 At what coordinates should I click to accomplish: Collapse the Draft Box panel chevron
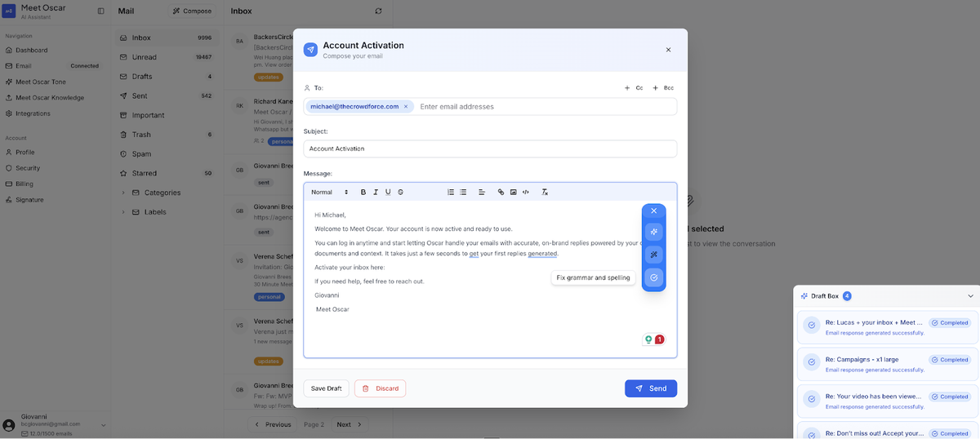pos(970,296)
